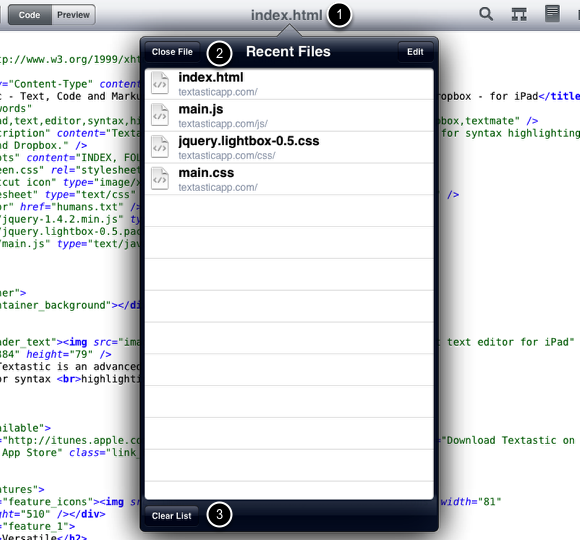Open the search magnifier icon
Image resolution: width=580 pixels, height=540 pixels.
486,14
